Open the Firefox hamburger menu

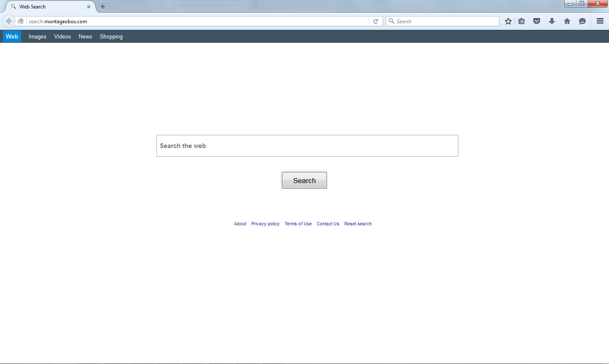(x=600, y=21)
